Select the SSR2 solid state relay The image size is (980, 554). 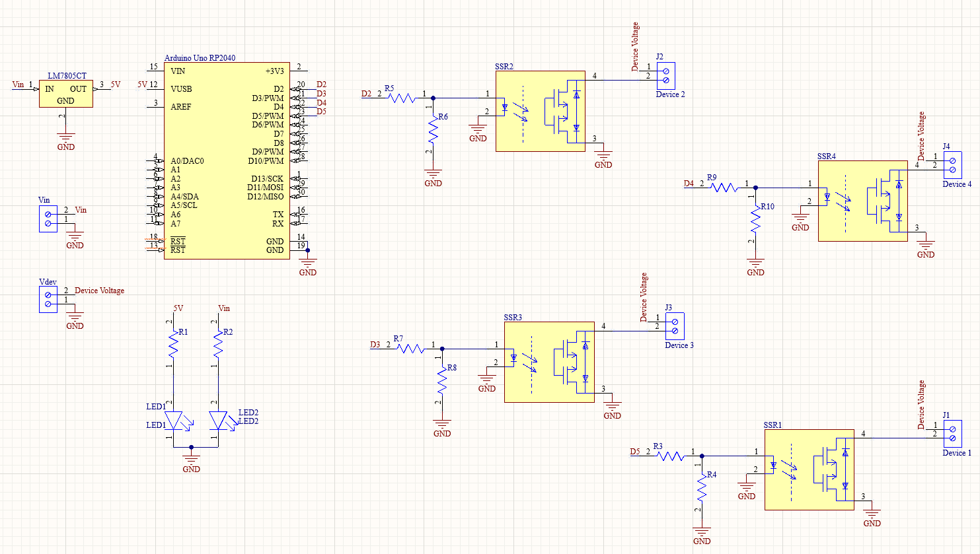point(540,111)
